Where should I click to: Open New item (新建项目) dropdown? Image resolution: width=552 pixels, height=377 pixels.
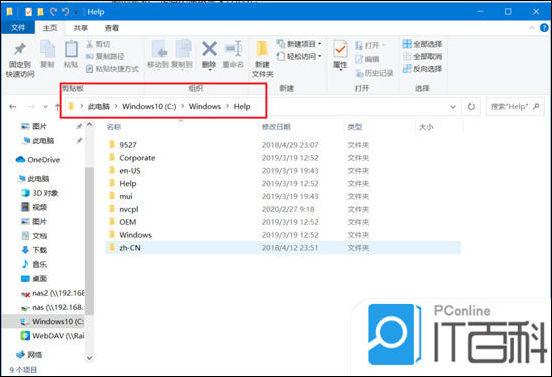click(300, 44)
